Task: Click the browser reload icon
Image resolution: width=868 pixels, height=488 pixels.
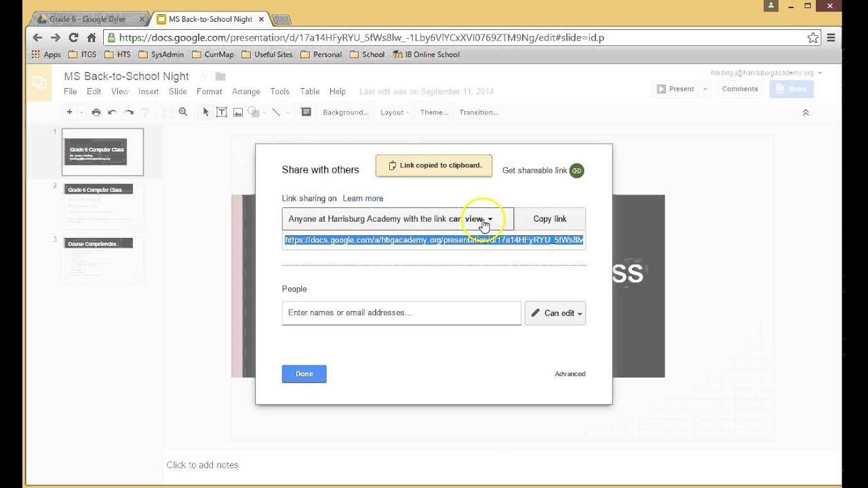Action: (73, 38)
